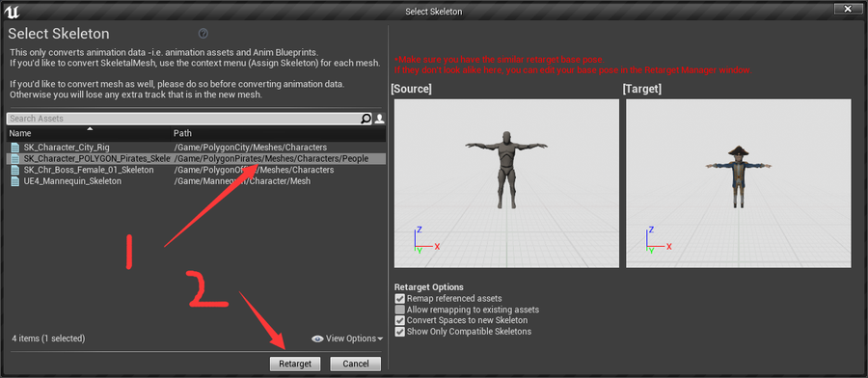Toggle Allow remapping to existing assets
Image resolution: width=868 pixels, height=378 pixels.
(x=399, y=310)
